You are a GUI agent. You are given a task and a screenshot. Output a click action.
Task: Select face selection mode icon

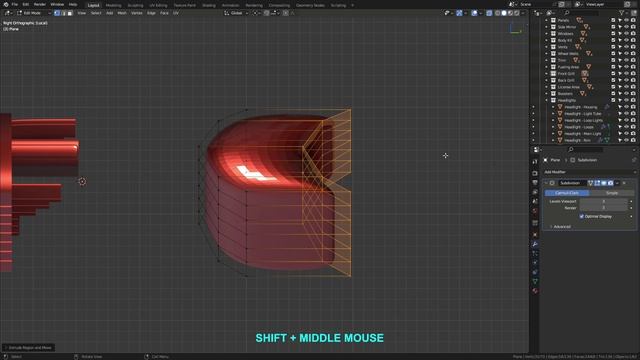pyautogui.click(x=70, y=13)
